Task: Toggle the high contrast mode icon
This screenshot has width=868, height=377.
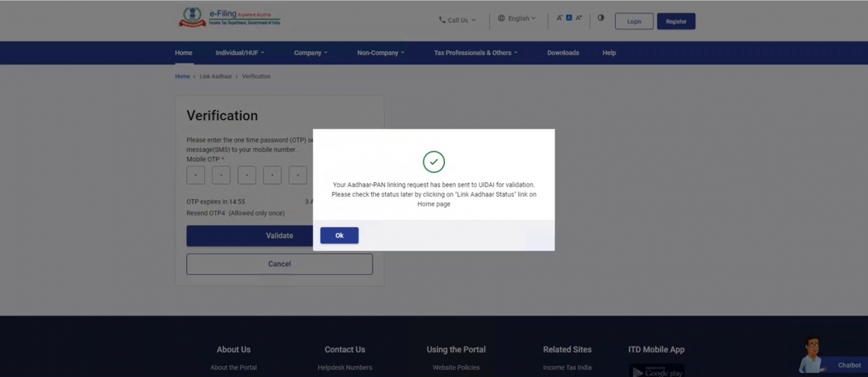Action: [601, 18]
